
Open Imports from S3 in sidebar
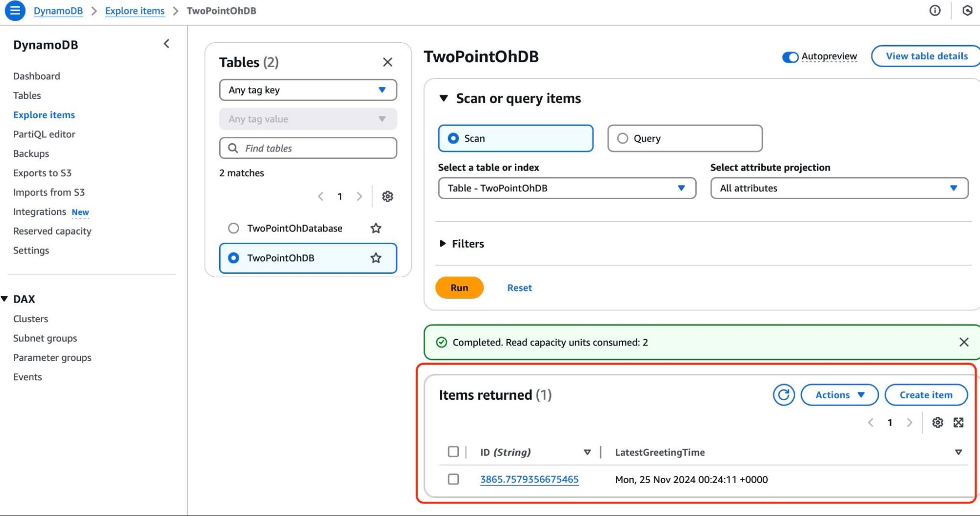(x=49, y=192)
